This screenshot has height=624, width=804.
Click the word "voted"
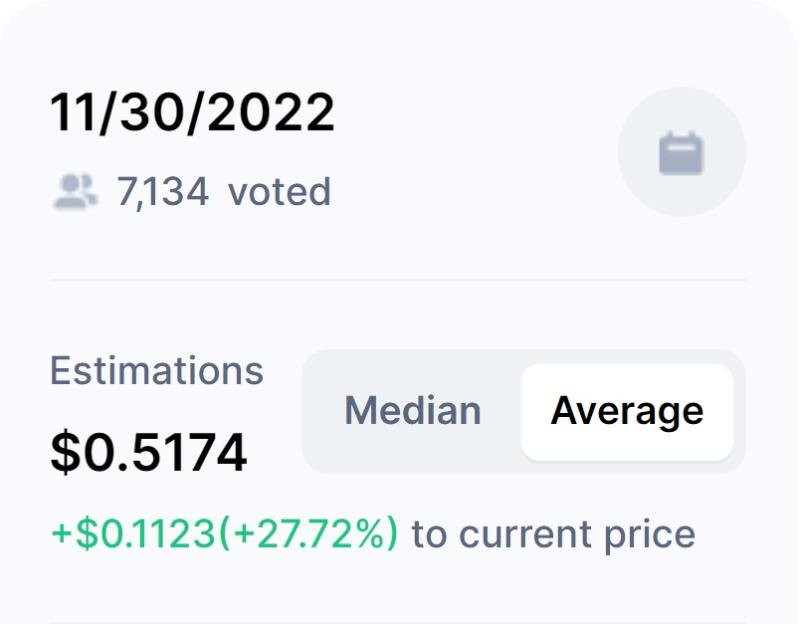click(x=279, y=191)
